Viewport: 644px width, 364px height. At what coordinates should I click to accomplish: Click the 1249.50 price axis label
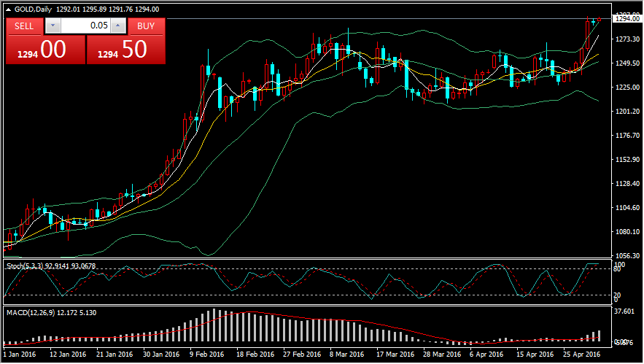627,63
